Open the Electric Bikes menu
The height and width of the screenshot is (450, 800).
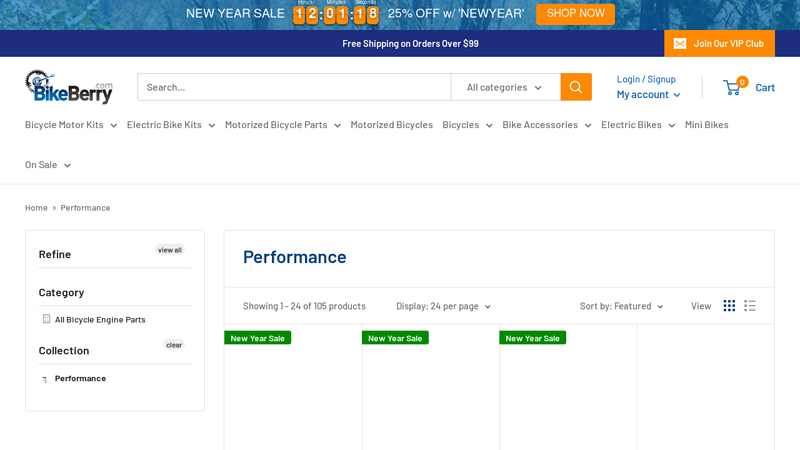click(637, 125)
